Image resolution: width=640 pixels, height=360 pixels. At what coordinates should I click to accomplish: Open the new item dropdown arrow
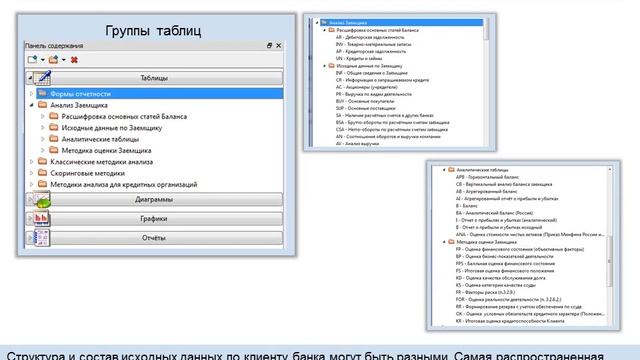[x=42, y=60]
